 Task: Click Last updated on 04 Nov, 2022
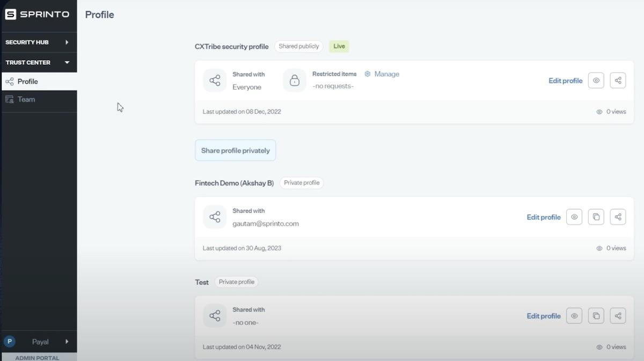(x=242, y=347)
